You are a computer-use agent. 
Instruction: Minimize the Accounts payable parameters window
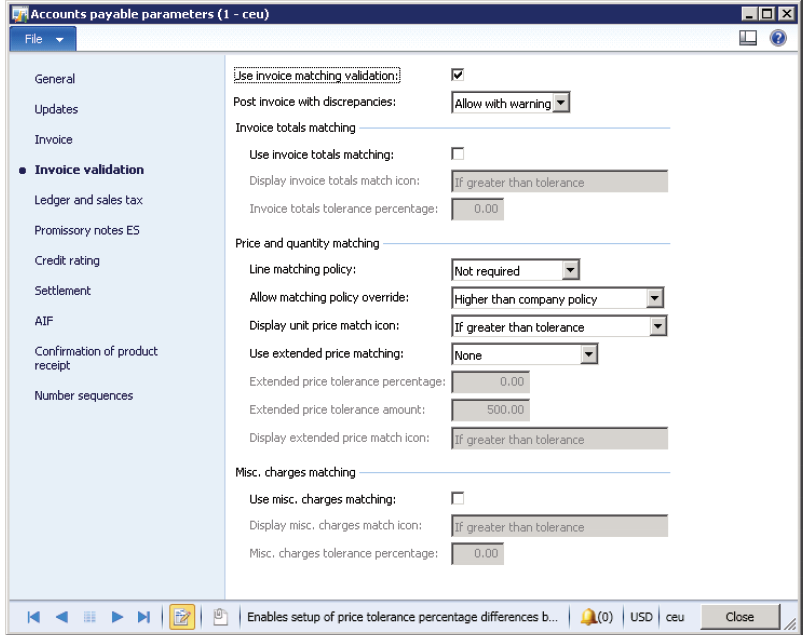[749, 14]
